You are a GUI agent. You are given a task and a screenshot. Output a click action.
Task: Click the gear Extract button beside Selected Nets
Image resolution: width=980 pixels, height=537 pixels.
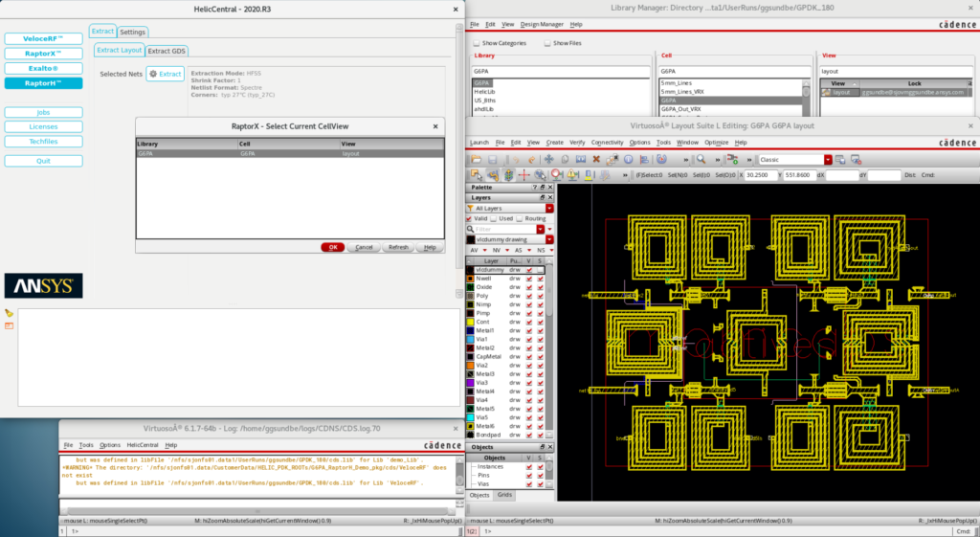(165, 74)
